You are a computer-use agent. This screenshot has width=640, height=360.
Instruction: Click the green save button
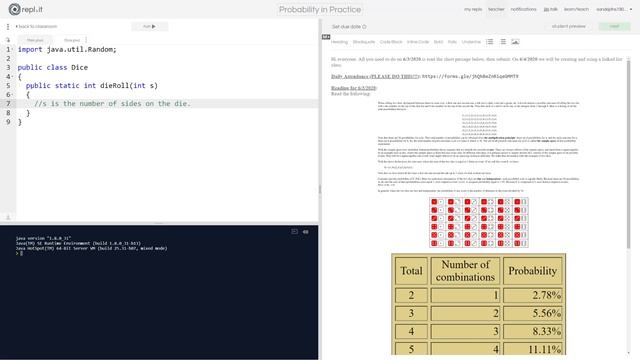(x=614, y=26)
